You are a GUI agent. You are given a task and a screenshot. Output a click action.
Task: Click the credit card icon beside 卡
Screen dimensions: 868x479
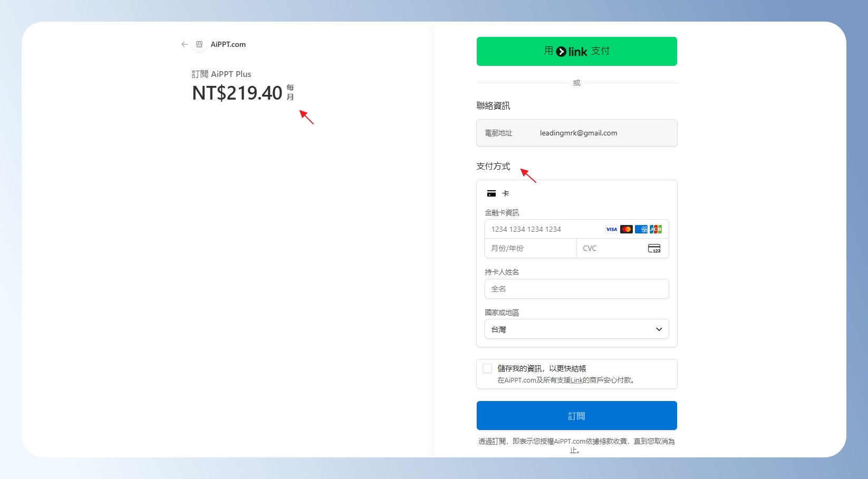pos(491,194)
